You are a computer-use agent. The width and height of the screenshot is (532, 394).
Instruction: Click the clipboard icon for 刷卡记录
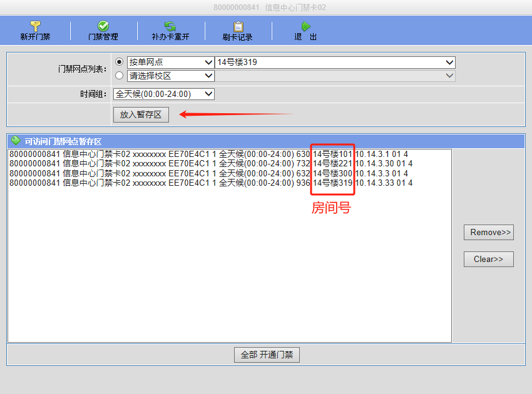pyautogui.click(x=238, y=26)
